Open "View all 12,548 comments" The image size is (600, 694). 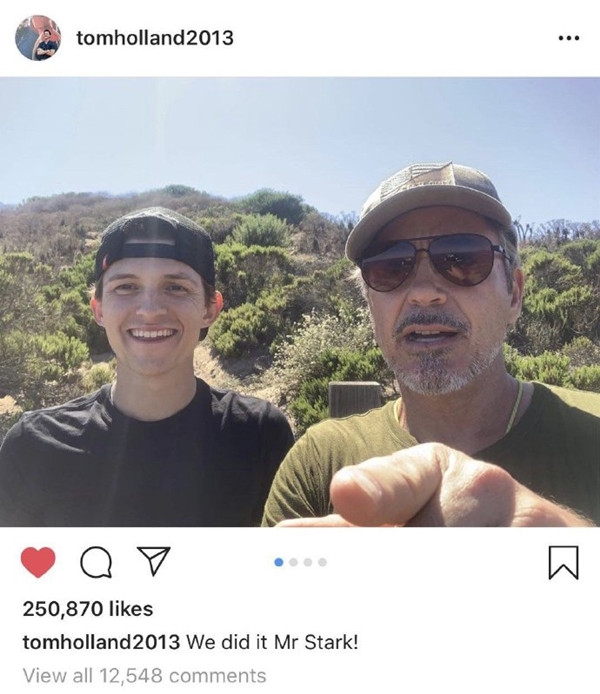144,675
